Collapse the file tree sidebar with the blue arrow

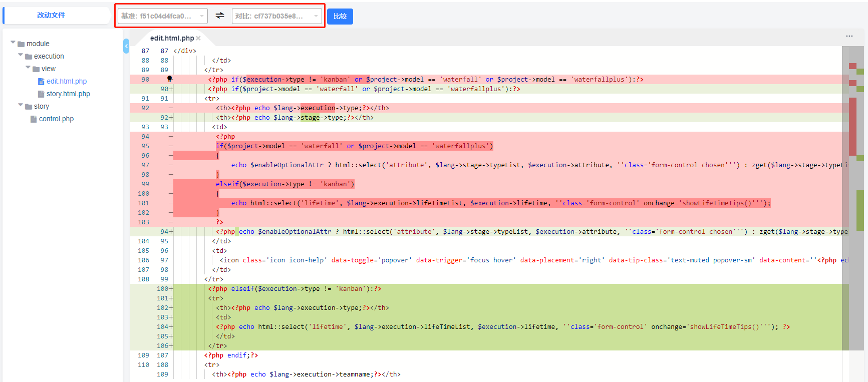(x=126, y=46)
